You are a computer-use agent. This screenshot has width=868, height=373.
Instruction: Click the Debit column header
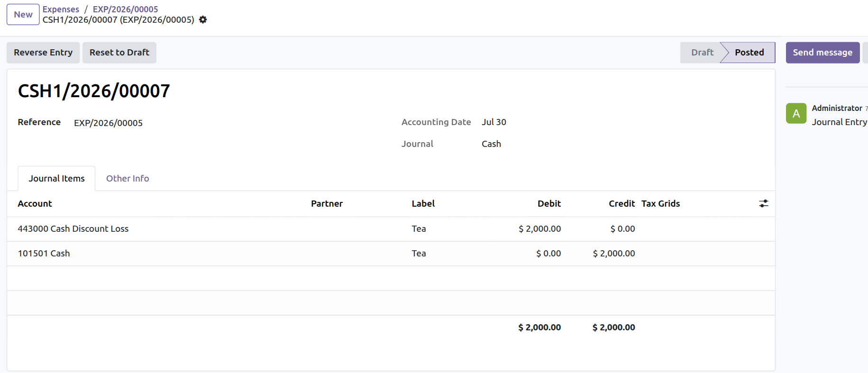(x=549, y=204)
